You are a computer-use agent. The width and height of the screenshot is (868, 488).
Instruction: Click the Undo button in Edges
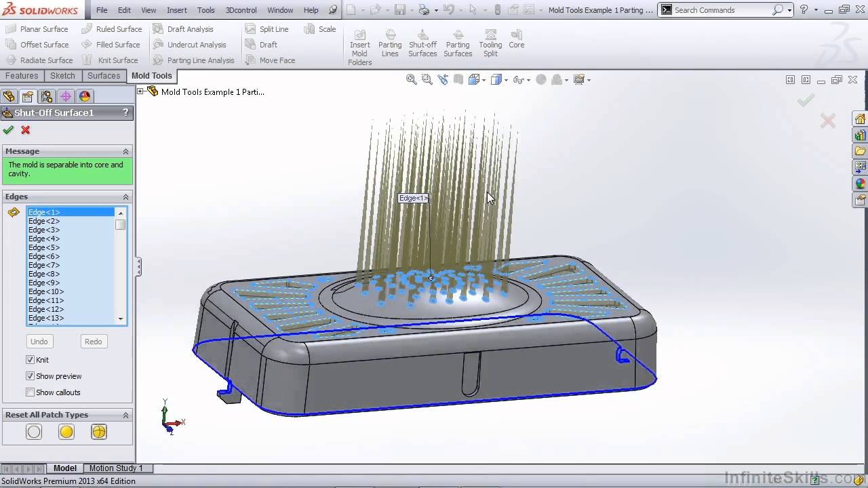coord(39,342)
